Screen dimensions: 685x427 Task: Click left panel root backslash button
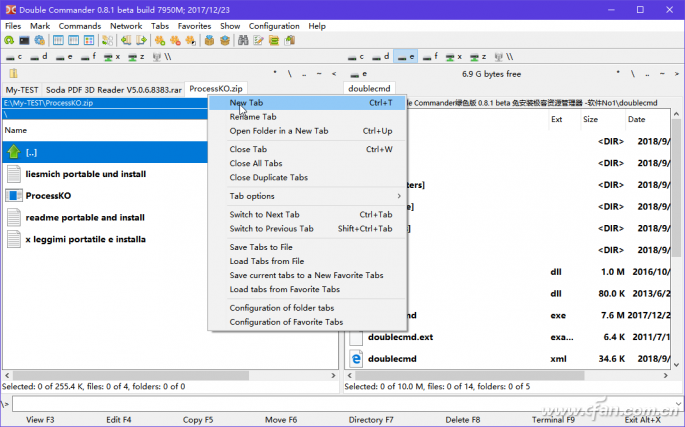pos(290,73)
